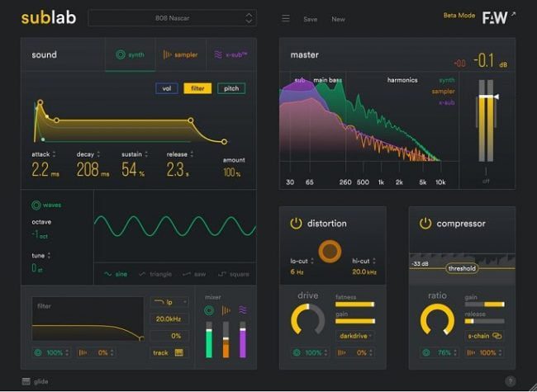The height and width of the screenshot is (392, 537).
Task: Click the keyboard track icon in filter
Action: [x=179, y=352]
